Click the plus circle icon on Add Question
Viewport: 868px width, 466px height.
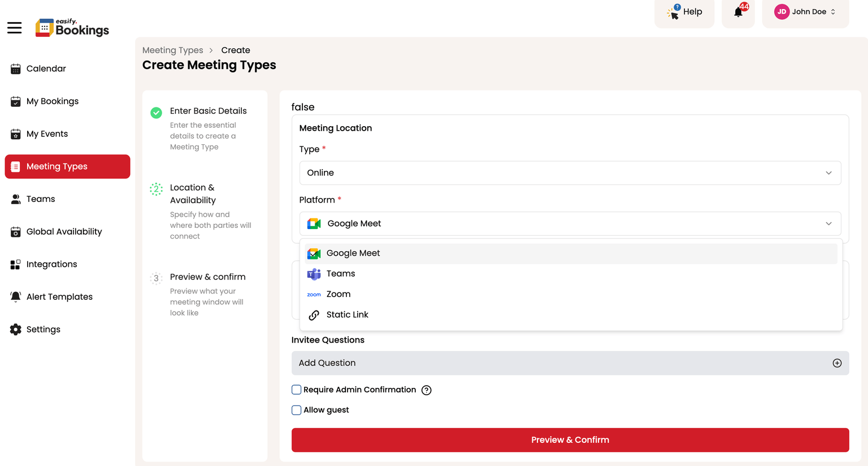pyautogui.click(x=837, y=363)
